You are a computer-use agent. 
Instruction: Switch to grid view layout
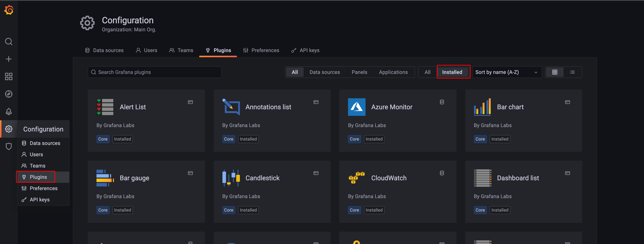pyautogui.click(x=554, y=72)
